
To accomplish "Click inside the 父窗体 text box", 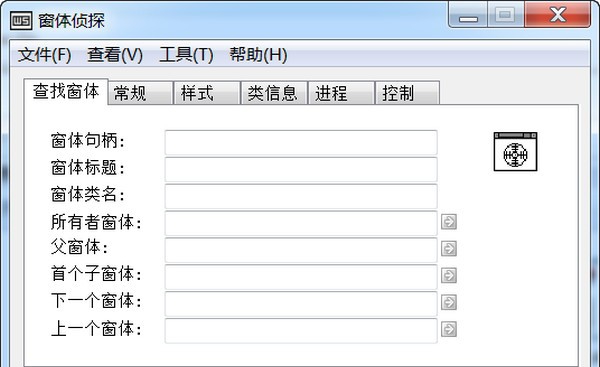I will [301, 250].
